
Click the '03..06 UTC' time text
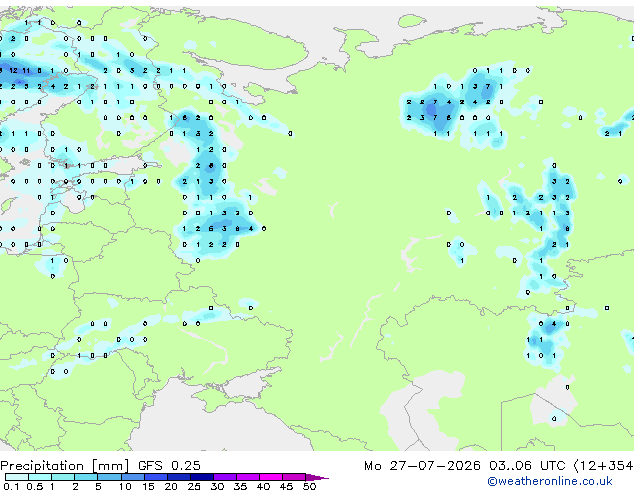click(x=527, y=466)
